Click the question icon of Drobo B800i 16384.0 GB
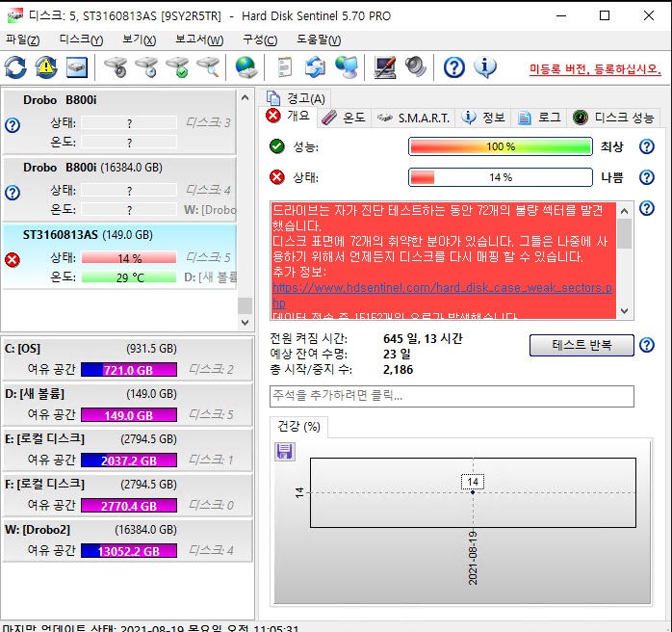 tap(13, 192)
